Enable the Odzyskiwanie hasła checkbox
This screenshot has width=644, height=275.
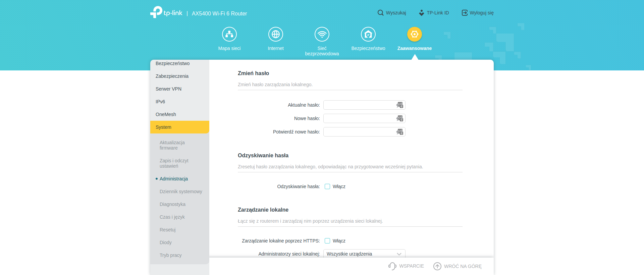pos(327,186)
